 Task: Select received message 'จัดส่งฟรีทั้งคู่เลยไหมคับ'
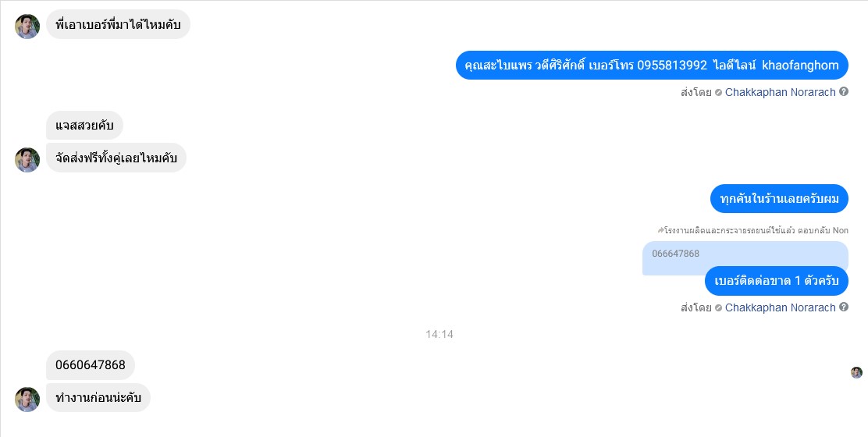click(116, 158)
